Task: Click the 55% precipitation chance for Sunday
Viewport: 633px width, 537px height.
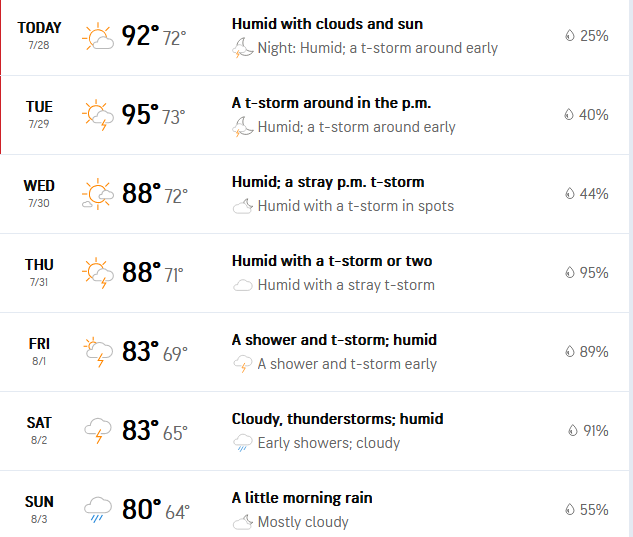Action: click(594, 510)
